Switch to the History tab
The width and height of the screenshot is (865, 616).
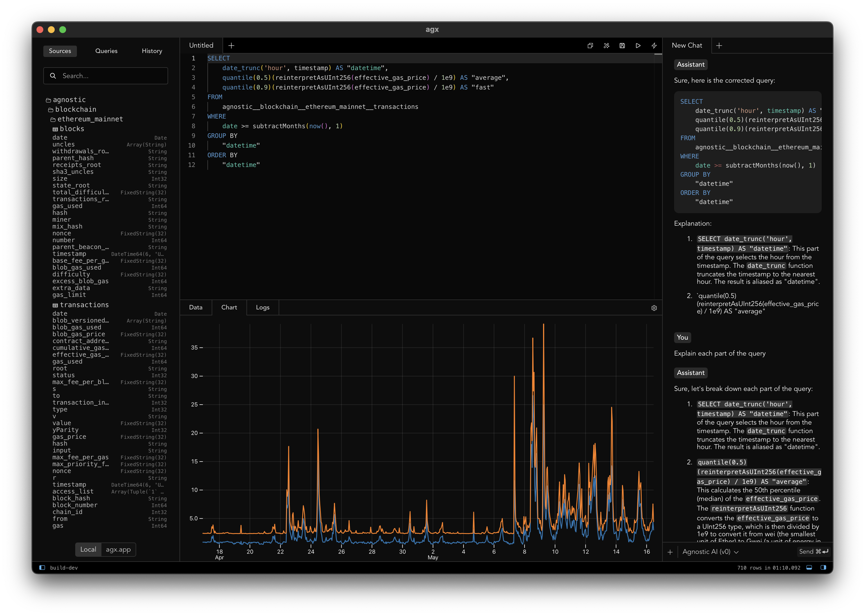(152, 51)
